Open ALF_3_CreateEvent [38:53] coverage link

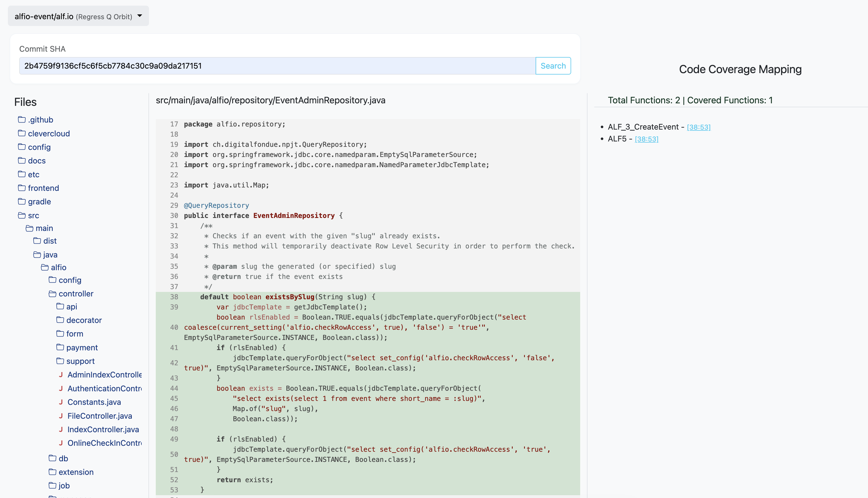click(698, 127)
